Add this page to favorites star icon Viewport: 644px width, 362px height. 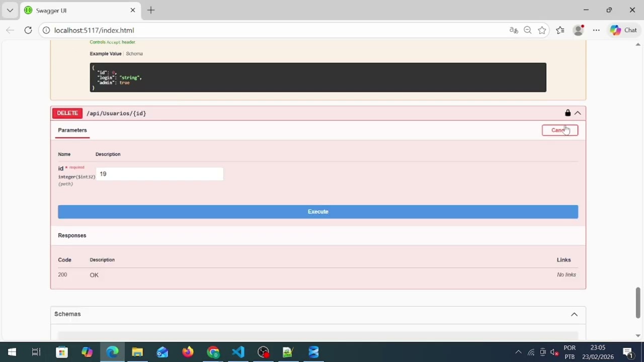point(542,30)
